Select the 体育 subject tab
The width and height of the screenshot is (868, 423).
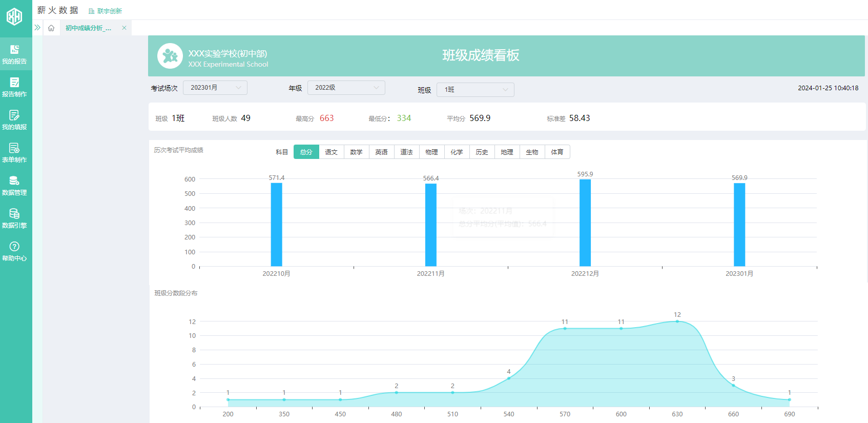(557, 152)
